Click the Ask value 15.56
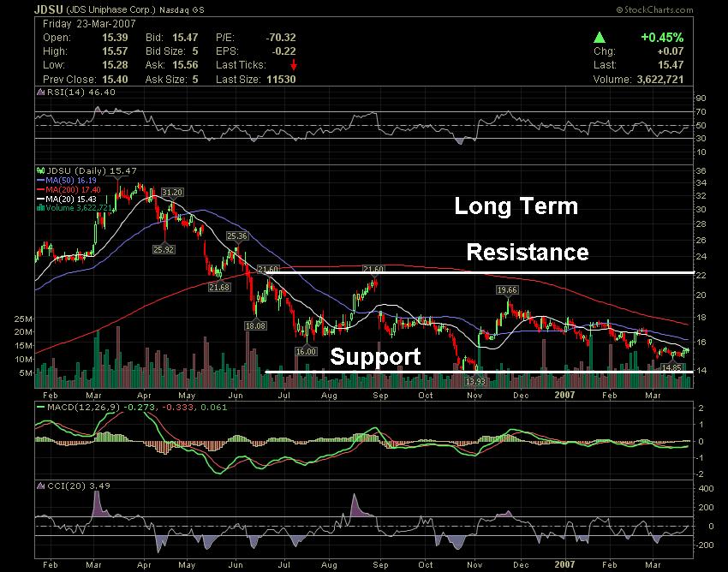728x572 pixels. tap(185, 65)
